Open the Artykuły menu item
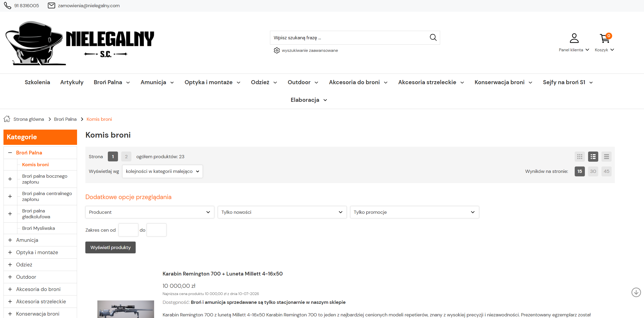Screen dimensions: 644x318 pos(72,82)
